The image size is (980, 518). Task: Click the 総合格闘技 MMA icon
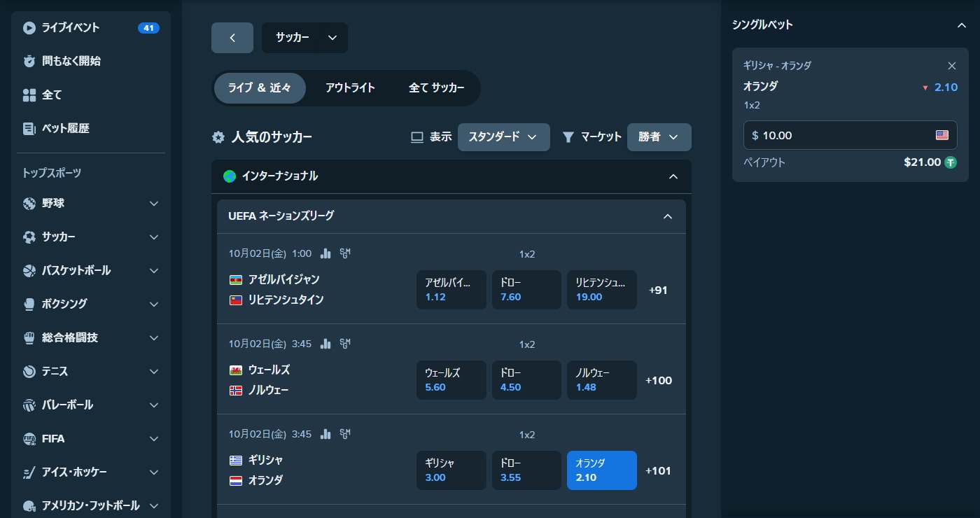[29, 338]
